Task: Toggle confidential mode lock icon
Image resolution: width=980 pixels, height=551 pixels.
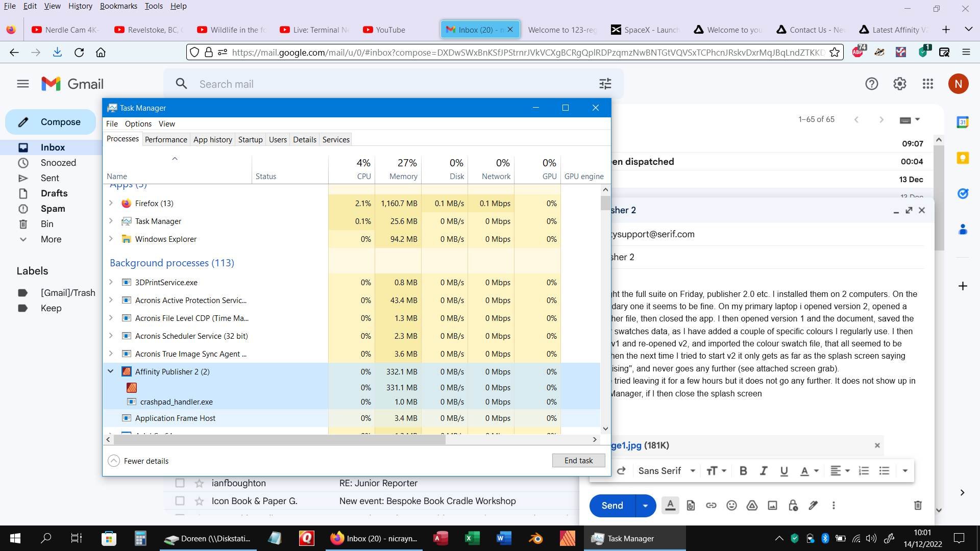Action: [793, 505]
